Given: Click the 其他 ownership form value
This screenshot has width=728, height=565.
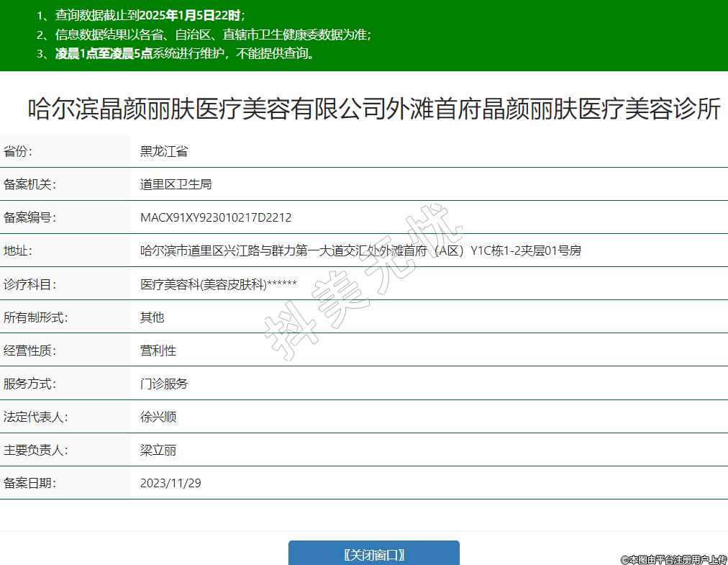Looking at the screenshot, I should (152, 317).
